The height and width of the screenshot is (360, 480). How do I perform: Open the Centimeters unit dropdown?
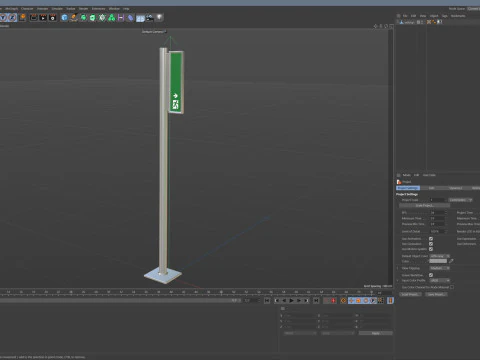[460, 200]
